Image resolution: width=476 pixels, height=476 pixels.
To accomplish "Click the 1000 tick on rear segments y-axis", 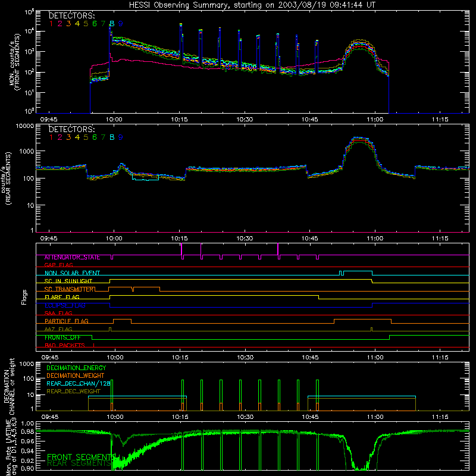I will click(26, 151).
